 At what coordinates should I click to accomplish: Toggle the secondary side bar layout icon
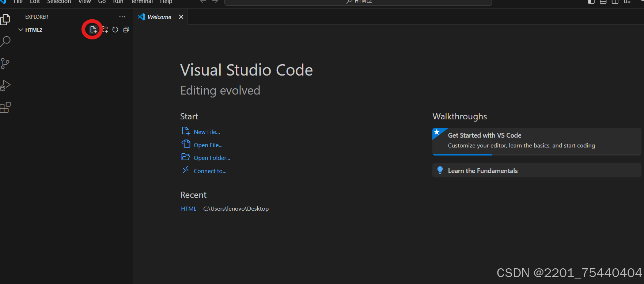(615, 1)
